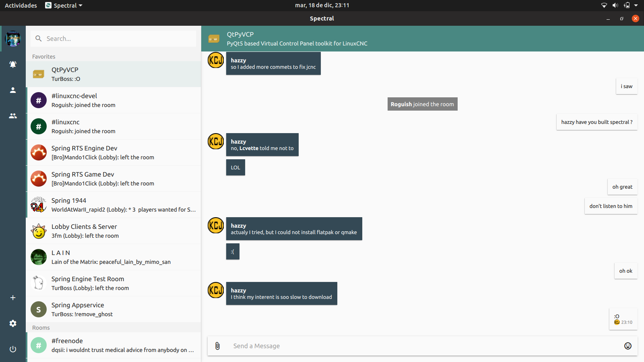Click hazzy's avatar beside 'so I added more commets to fix jcnc'
Viewport: 644px width, 362px height.
pyautogui.click(x=216, y=60)
